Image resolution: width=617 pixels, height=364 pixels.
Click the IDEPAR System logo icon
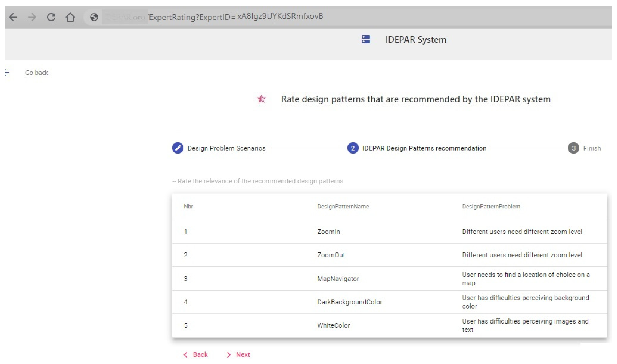[x=365, y=39]
